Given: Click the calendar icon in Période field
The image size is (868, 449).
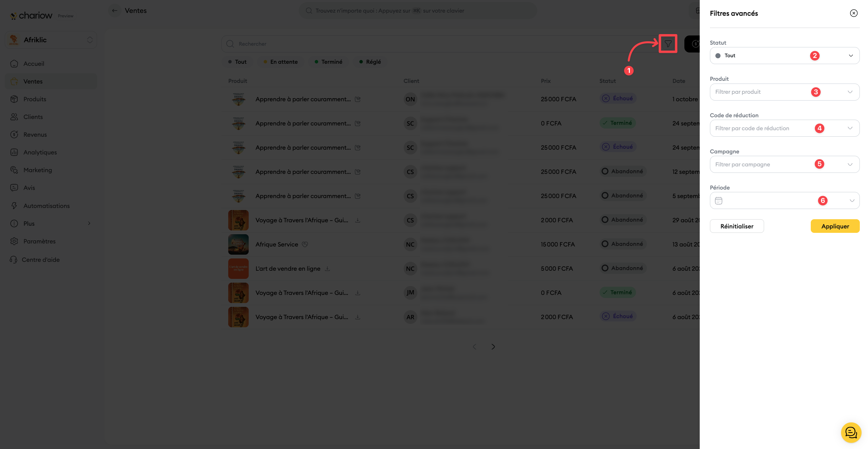Looking at the screenshot, I should tap(718, 200).
